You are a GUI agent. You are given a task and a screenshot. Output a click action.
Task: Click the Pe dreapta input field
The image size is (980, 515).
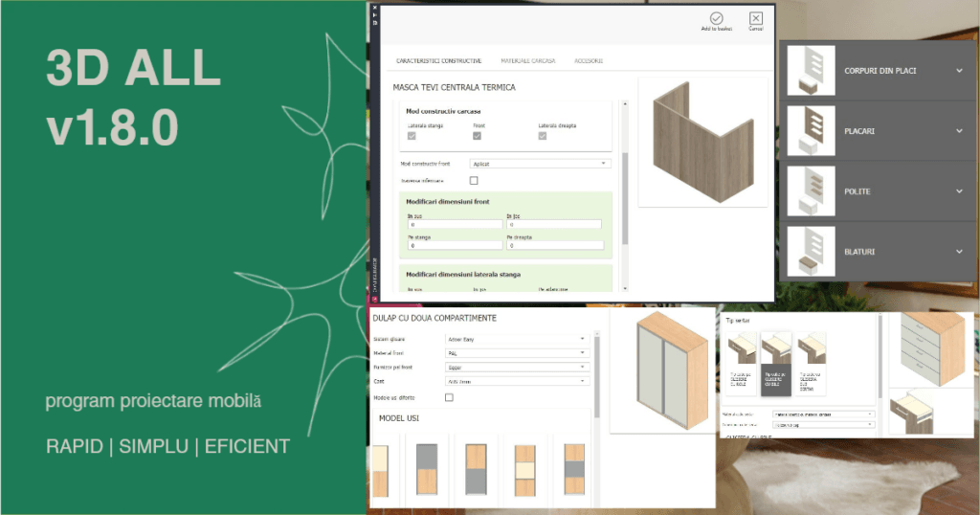point(555,246)
